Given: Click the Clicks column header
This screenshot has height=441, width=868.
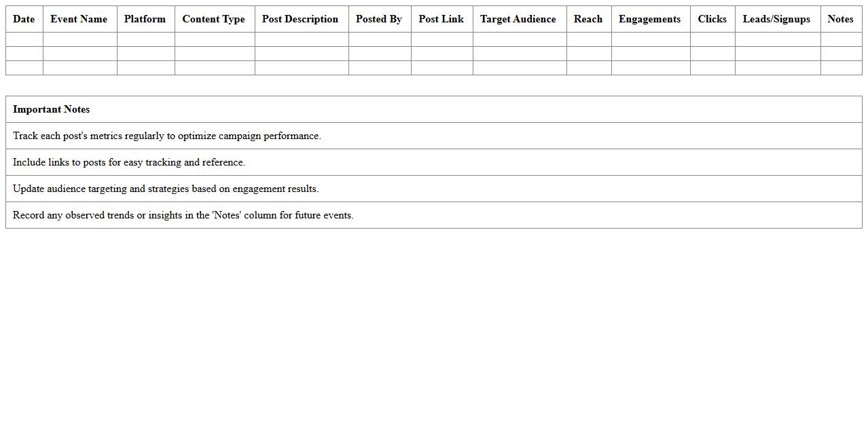Looking at the screenshot, I should coord(712,19).
